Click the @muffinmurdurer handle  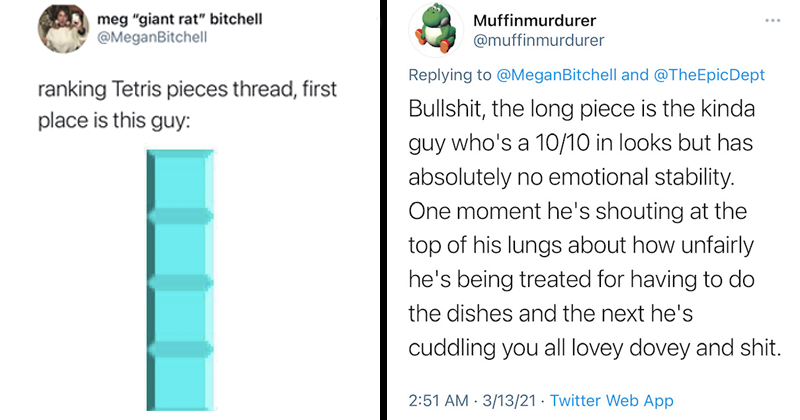pyautogui.click(x=530, y=40)
